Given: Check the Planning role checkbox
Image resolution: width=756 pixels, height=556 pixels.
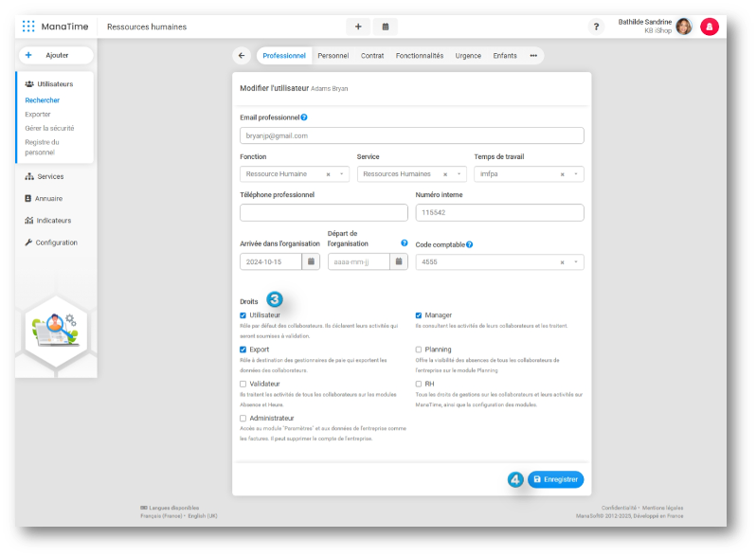Looking at the screenshot, I should [419, 350].
